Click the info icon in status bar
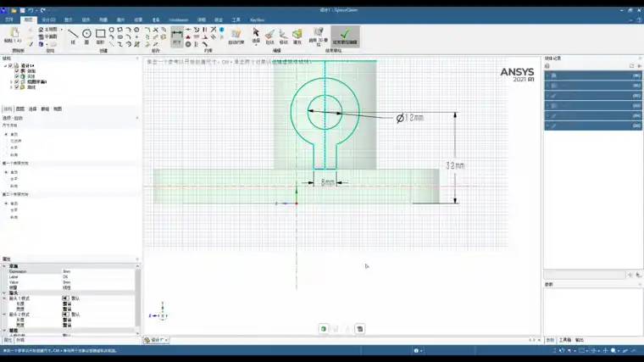This screenshot has height=362, width=644. click(416, 350)
